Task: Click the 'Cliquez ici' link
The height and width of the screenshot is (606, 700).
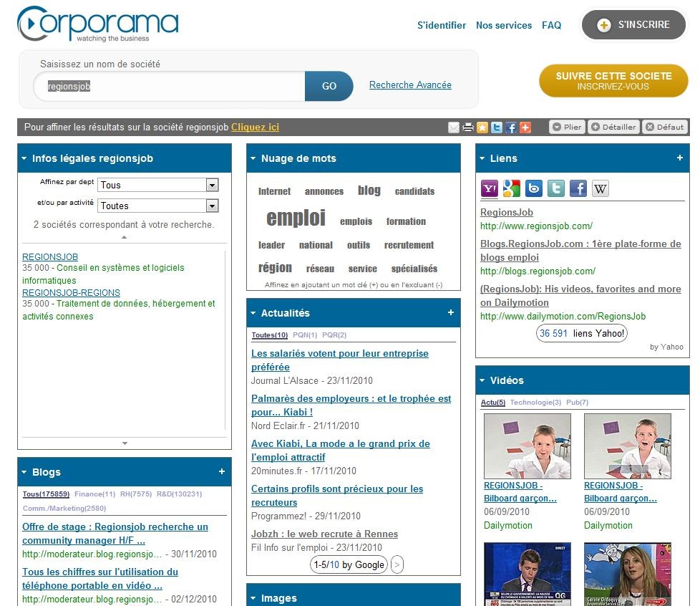Action: [x=255, y=127]
